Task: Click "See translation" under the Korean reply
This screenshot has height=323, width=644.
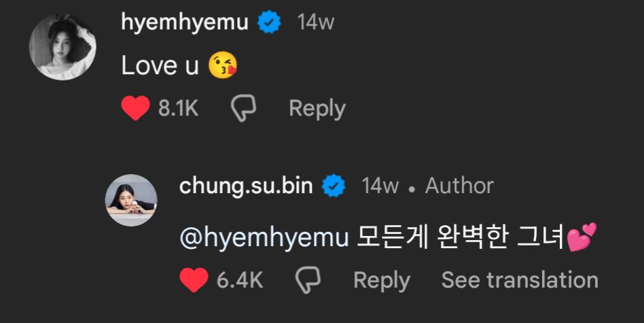Action: click(x=520, y=280)
